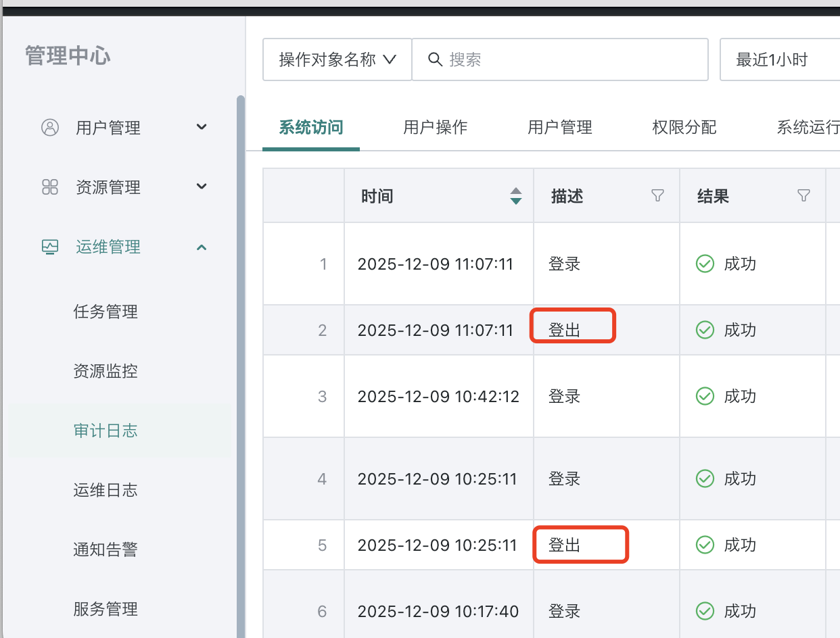The image size is (840, 638).
Task: Open the 操作对象名称 dropdown
Action: point(337,59)
